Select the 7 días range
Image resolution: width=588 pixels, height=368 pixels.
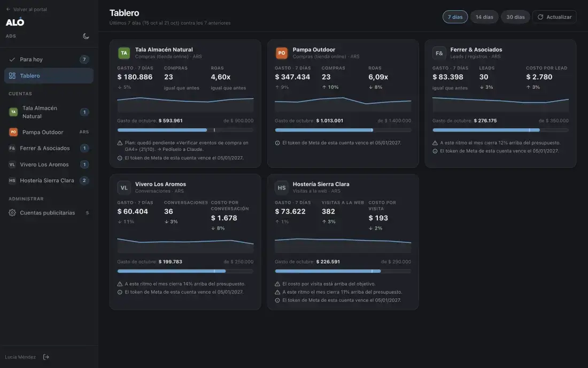point(455,17)
